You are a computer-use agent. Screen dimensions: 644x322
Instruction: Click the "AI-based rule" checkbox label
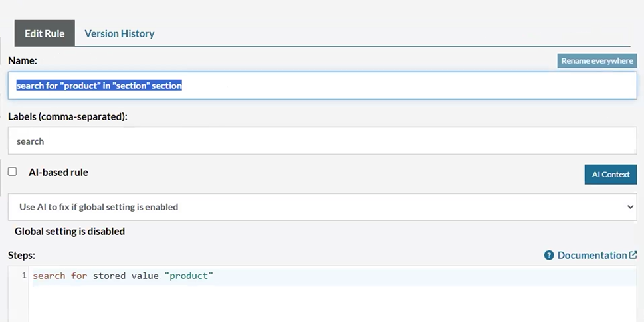[58, 173]
